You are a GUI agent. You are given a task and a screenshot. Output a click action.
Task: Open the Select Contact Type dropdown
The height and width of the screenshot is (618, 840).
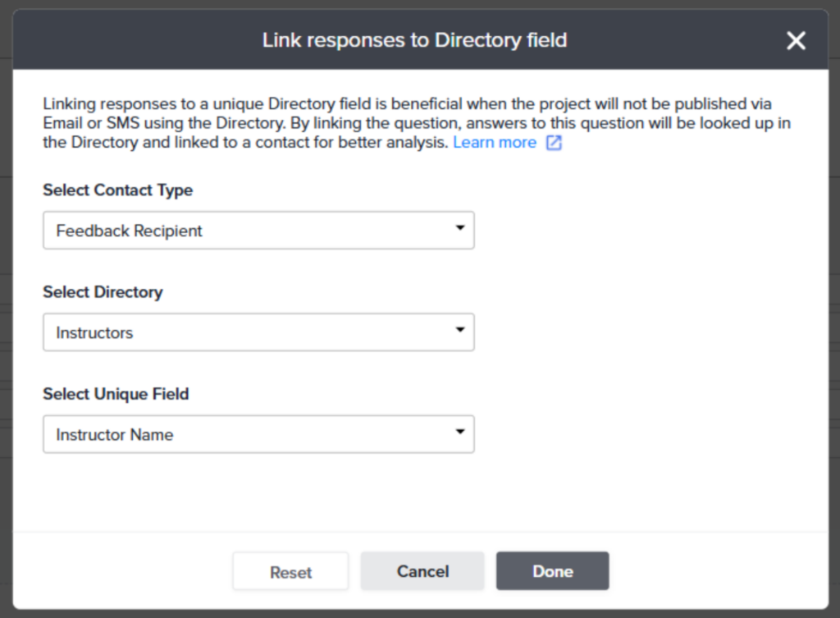258,231
